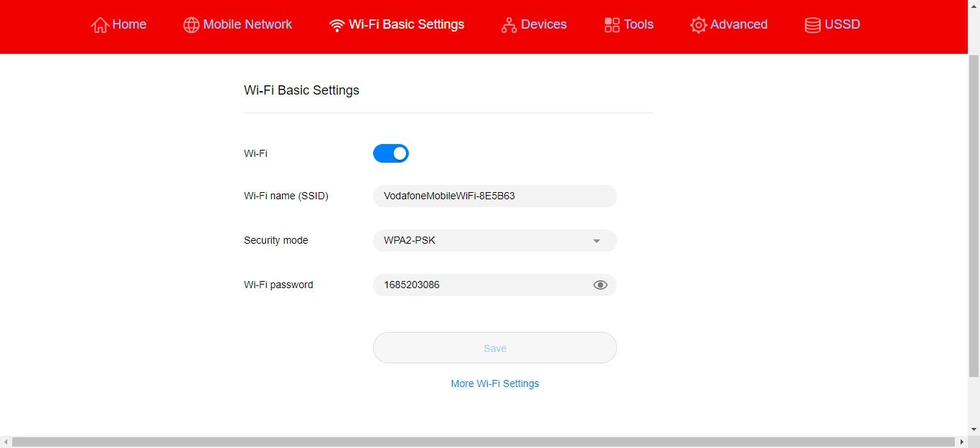Select the 'Advanced' text in the top menu
Screen dimensions: 980x448
(739, 24)
